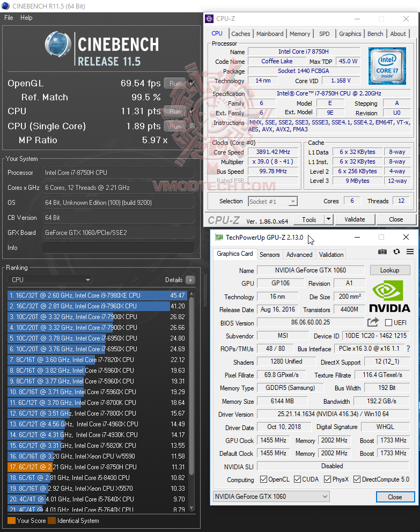Viewport: 420px width, 532px height.
Task: Click the Cinebench sphere logo
Action: click(x=58, y=44)
